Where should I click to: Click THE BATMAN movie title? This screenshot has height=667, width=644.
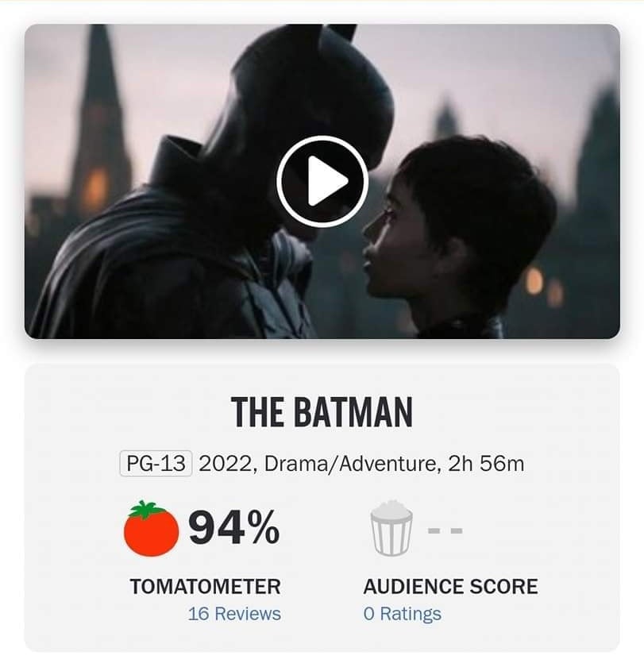(322, 412)
